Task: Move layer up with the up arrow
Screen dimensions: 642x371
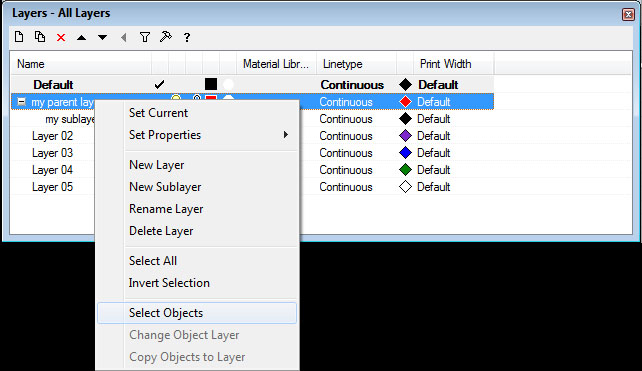Action: pyautogui.click(x=81, y=38)
